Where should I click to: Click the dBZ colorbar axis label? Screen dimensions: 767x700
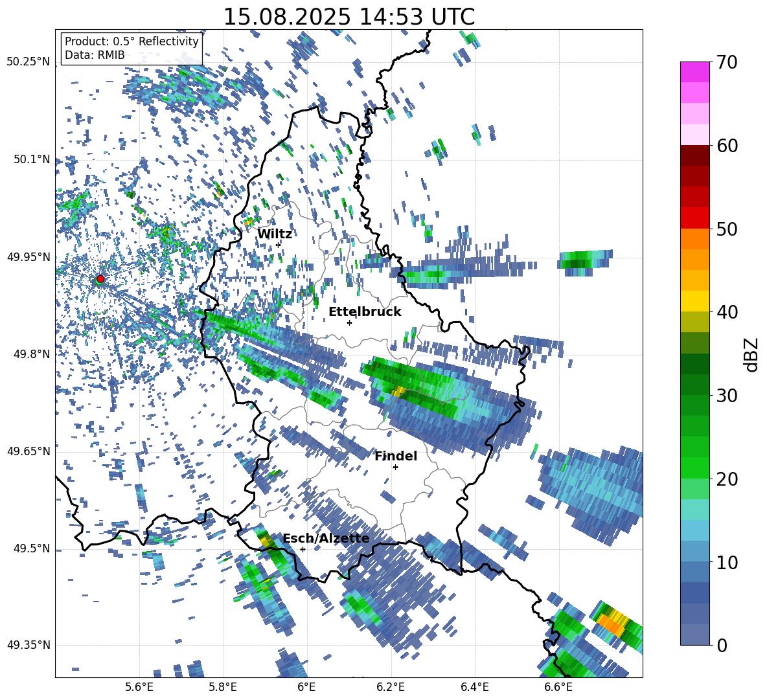coord(752,354)
